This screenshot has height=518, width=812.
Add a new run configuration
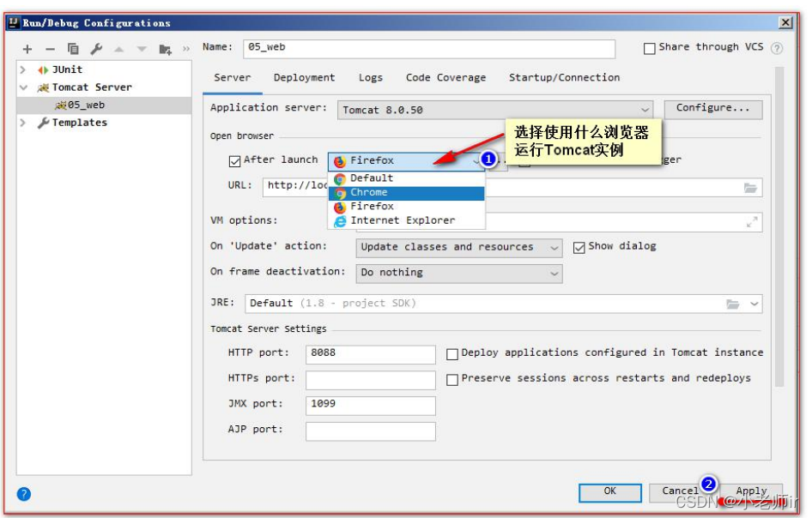pos(27,49)
